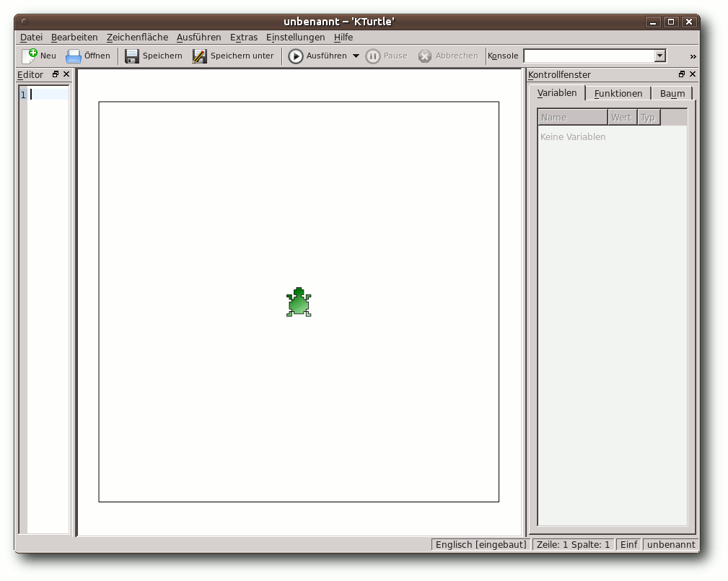This screenshot has height=581, width=728.
Task: Close the KTurtle window
Action: point(689,22)
